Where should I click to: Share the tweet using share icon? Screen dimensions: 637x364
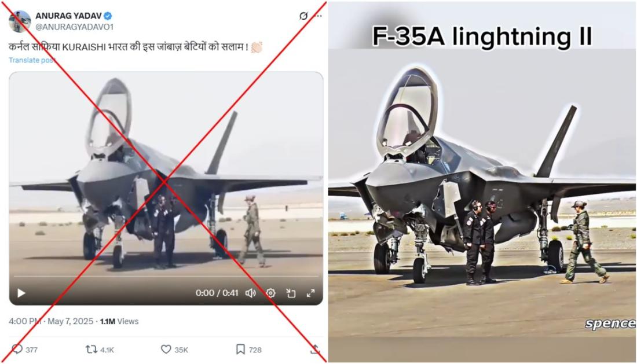315,349
